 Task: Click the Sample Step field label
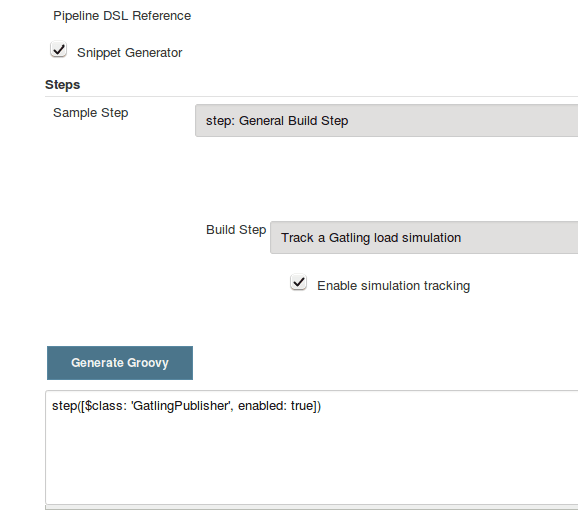pyautogui.click(x=91, y=113)
